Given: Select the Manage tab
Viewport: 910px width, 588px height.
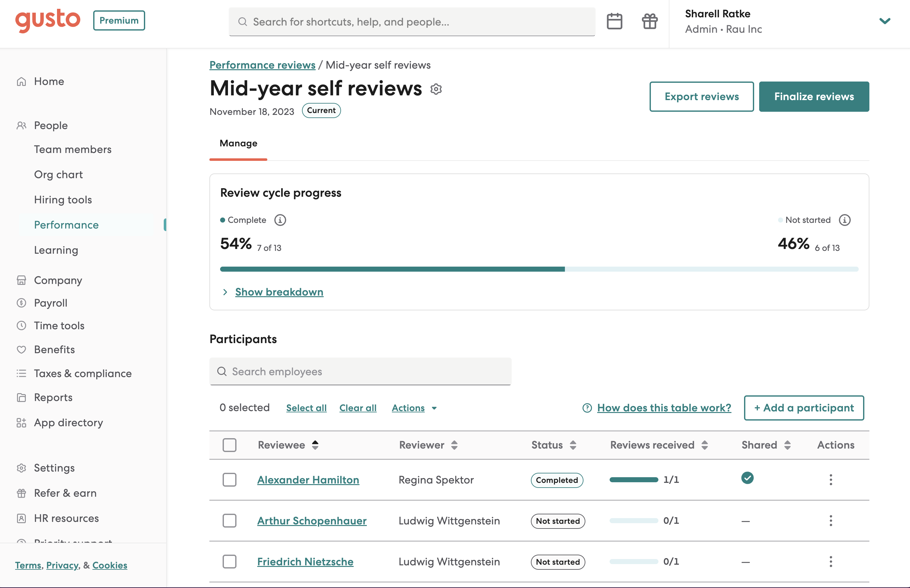Looking at the screenshot, I should click(238, 144).
